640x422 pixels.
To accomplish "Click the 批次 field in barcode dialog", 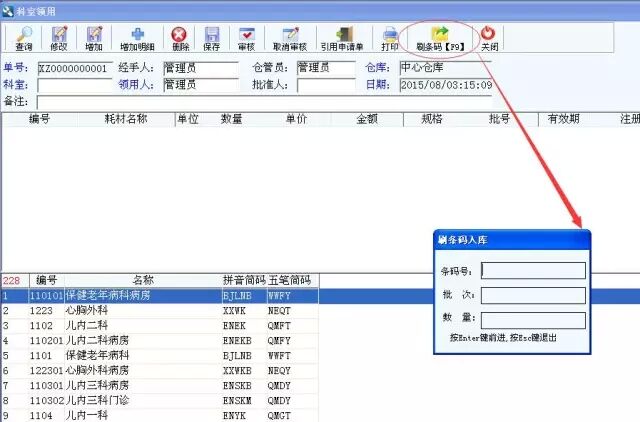I will point(533,295).
